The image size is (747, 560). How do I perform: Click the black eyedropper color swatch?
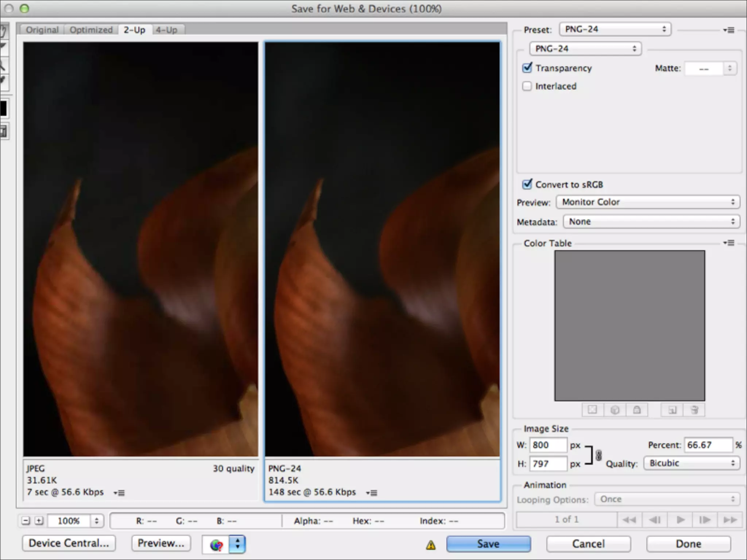3,109
